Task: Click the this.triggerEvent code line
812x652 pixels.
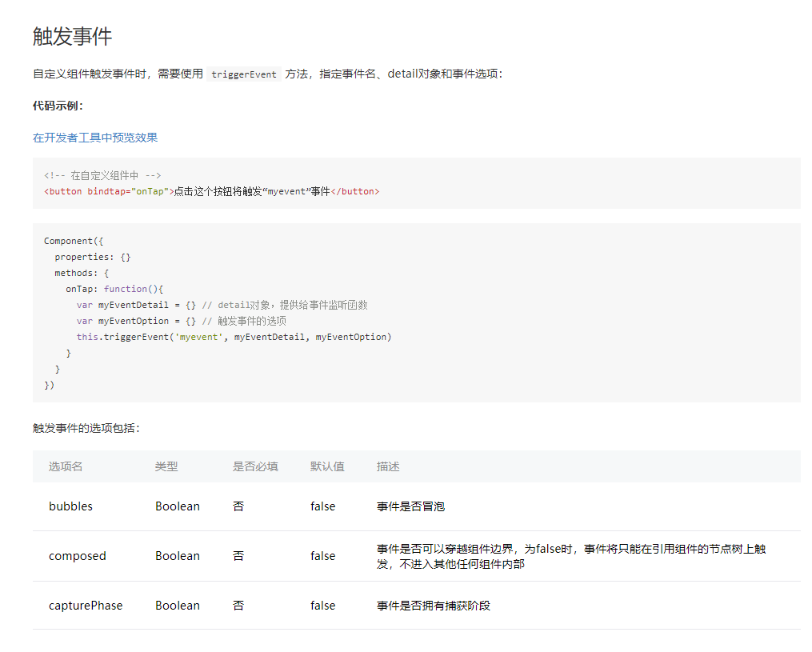Action: tap(234, 337)
